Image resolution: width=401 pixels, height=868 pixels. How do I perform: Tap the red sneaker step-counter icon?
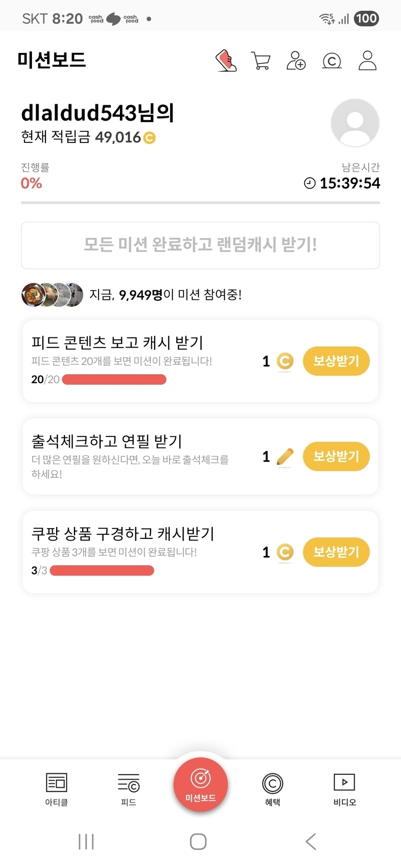pyautogui.click(x=226, y=61)
